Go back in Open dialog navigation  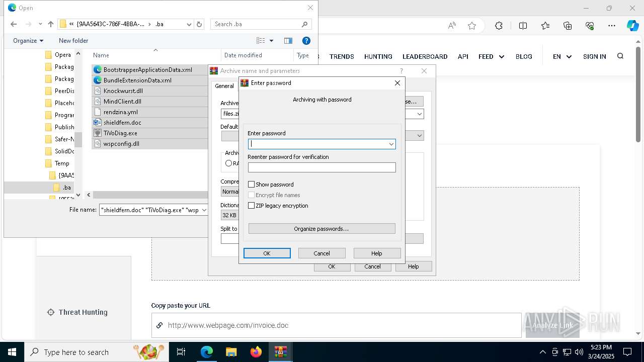point(14,24)
